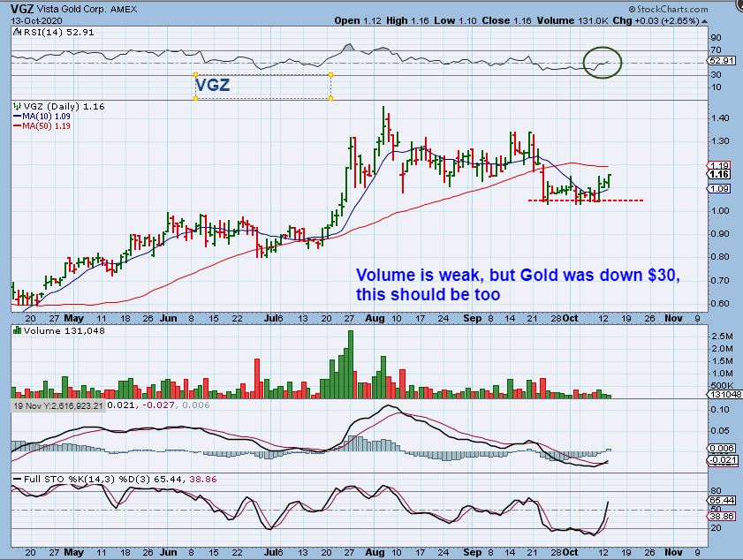Click the 0.60 price axis label
The image size is (743, 560).
coord(720,304)
